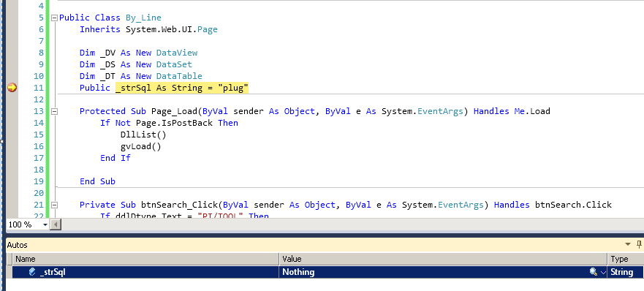
Task: Click System.Web.UI.Page on line 6
Action: point(172,29)
